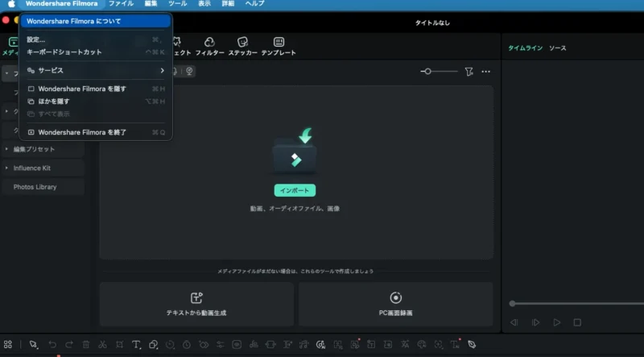The height and width of the screenshot is (357, 644).
Task: Click the AI color palette icon
Action: 421,345
